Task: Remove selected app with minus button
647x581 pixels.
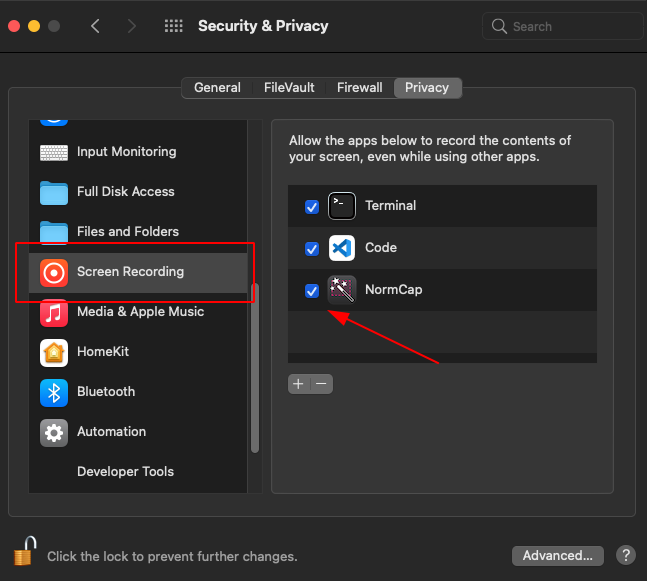Action: [x=321, y=384]
